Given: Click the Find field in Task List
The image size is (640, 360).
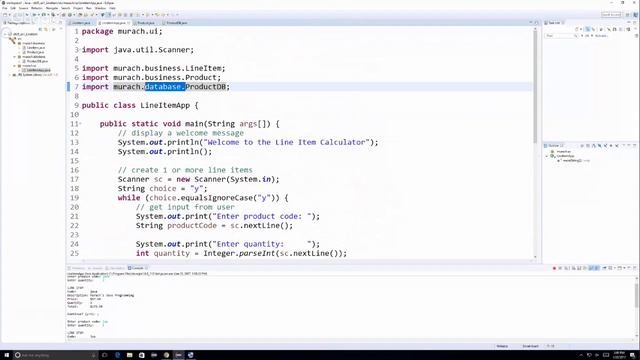Looking at the screenshot, I should pyautogui.click(x=562, y=36).
